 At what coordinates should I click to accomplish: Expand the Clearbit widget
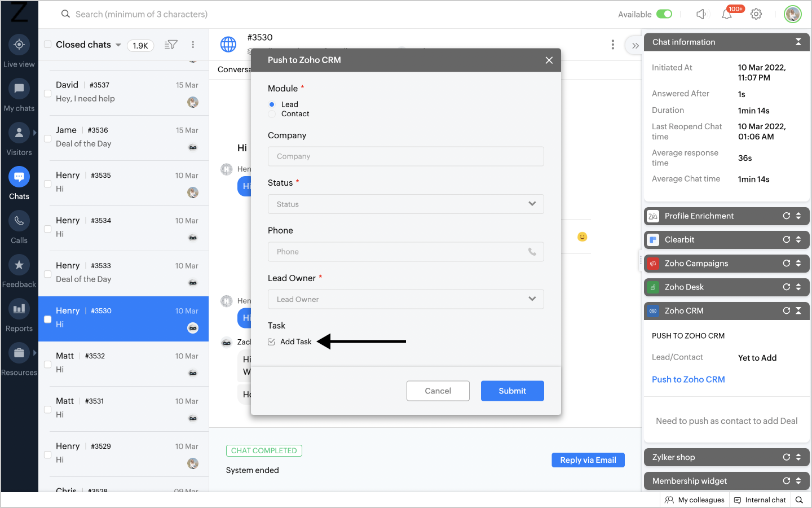(x=798, y=239)
